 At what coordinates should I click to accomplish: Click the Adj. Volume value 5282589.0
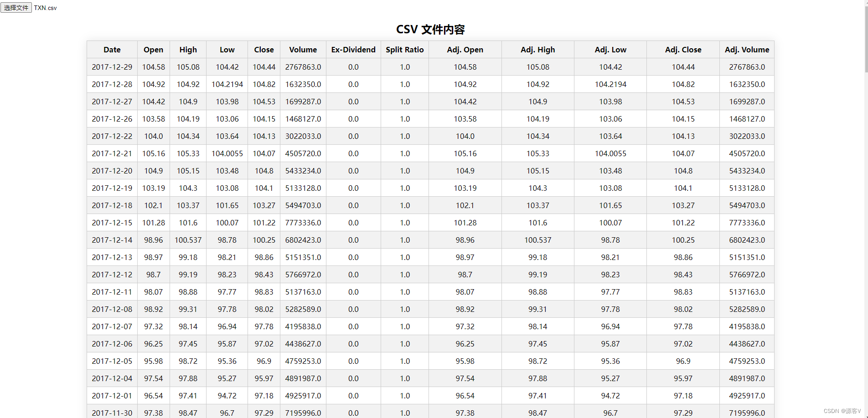pyautogui.click(x=747, y=309)
